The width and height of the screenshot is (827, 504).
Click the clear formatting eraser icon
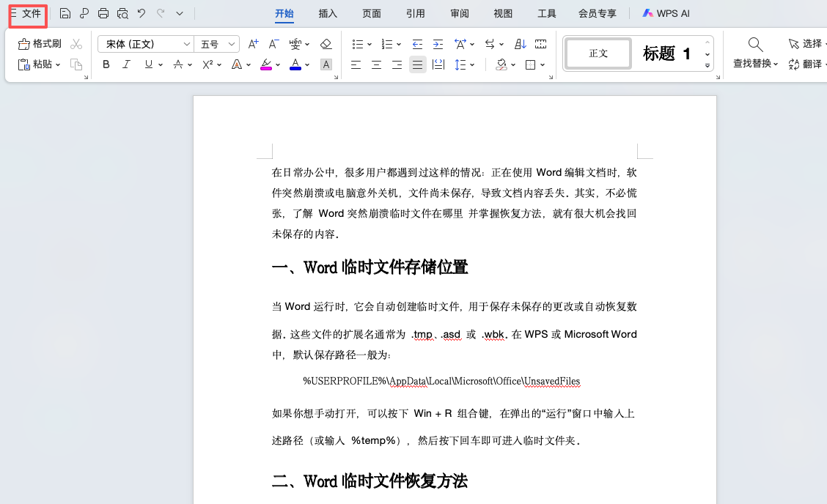[326, 44]
